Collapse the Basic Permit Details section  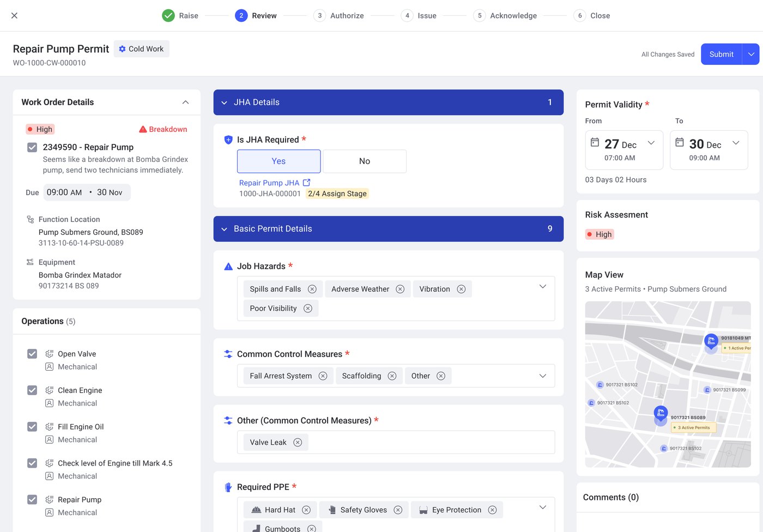[224, 229]
